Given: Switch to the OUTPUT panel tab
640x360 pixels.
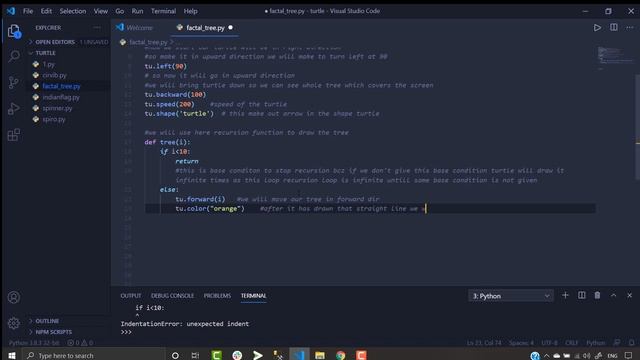Looking at the screenshot, I should (x=131, y=296).
